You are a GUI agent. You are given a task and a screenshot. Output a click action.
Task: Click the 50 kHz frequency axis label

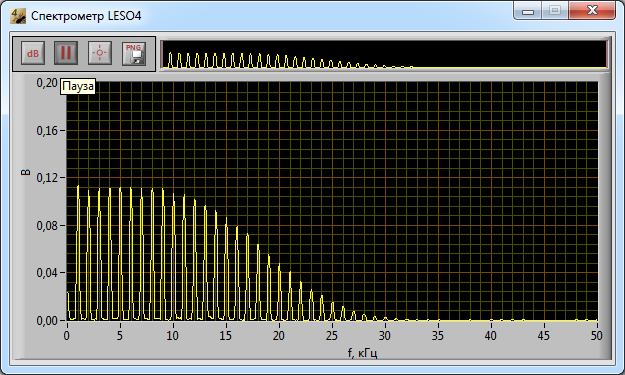click(596, 336)
